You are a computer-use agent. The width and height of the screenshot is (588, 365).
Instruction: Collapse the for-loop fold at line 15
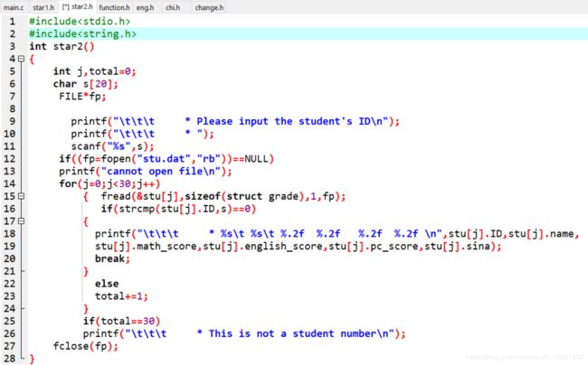pyautogui.click(x=22, y=196)
